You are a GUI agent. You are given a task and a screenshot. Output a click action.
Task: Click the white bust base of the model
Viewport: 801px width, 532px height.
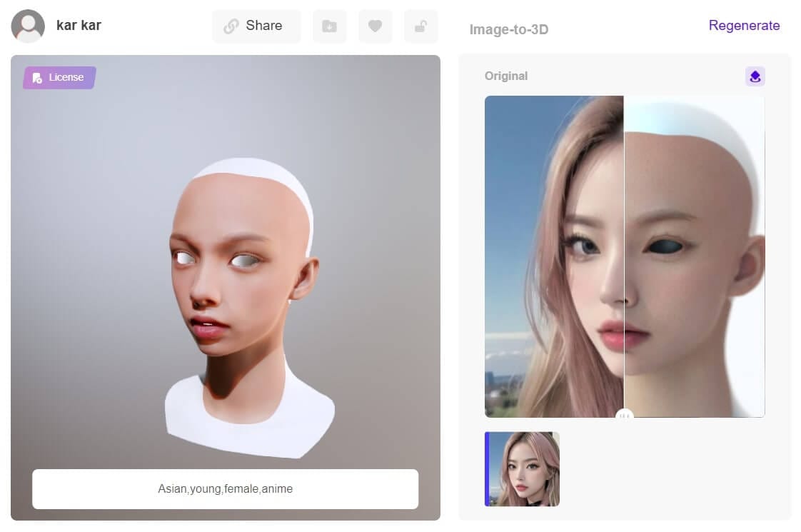pyautogui.click(x=250, y=421)
